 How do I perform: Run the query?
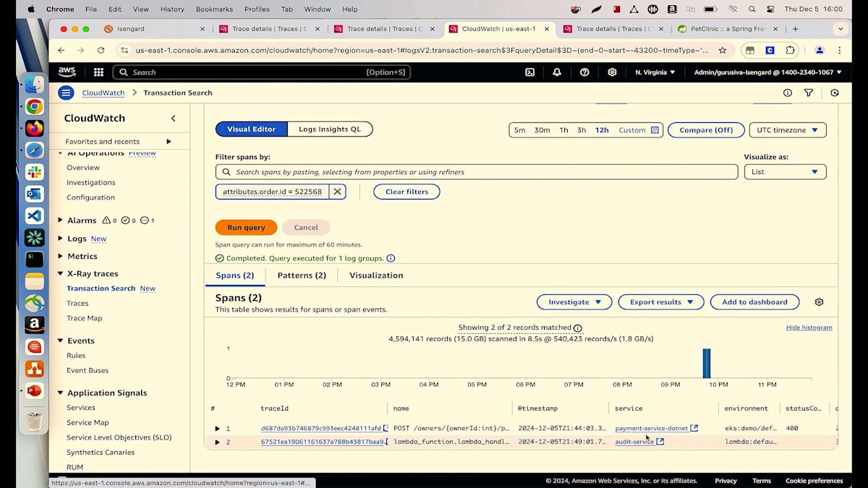[246, 227]
